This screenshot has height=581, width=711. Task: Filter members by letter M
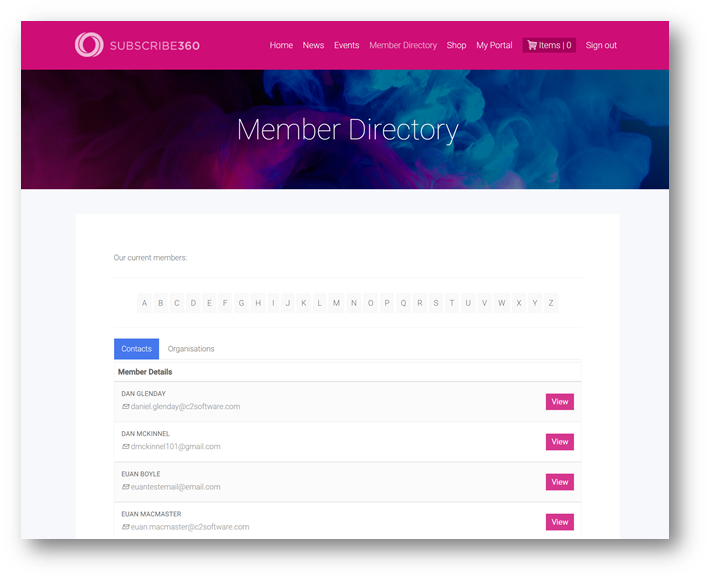pos(336,303)
